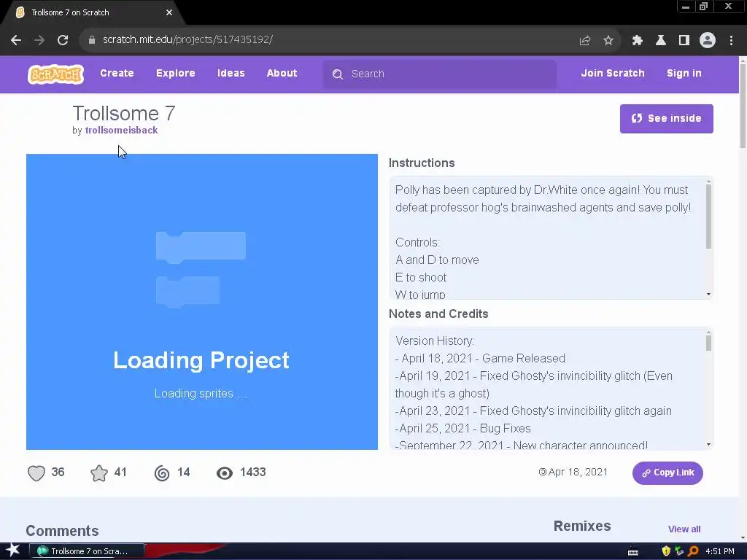Click the views eye icon showing 1433

(x=225, y=472)
